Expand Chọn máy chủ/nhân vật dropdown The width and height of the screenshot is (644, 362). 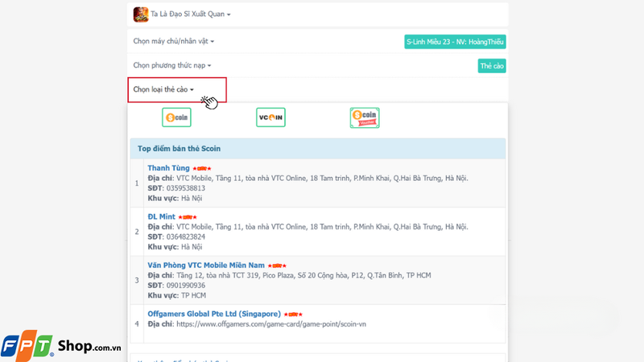click(x=173, y=41)
